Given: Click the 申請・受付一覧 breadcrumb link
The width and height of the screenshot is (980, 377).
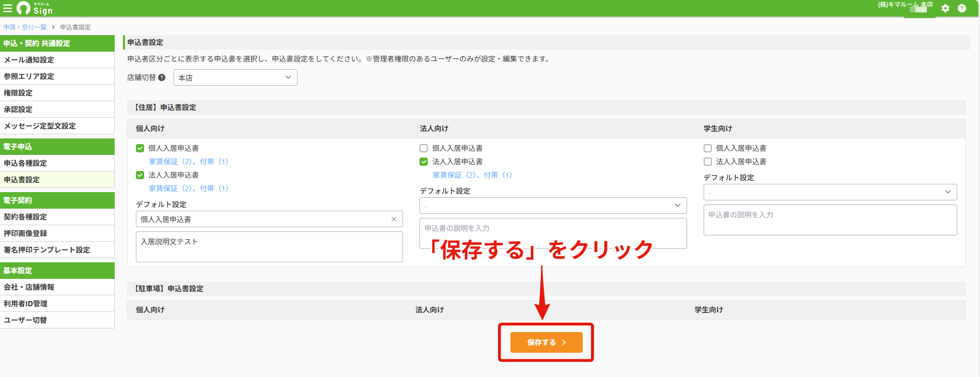Looking at the screenshot, I should click(25, 27).
